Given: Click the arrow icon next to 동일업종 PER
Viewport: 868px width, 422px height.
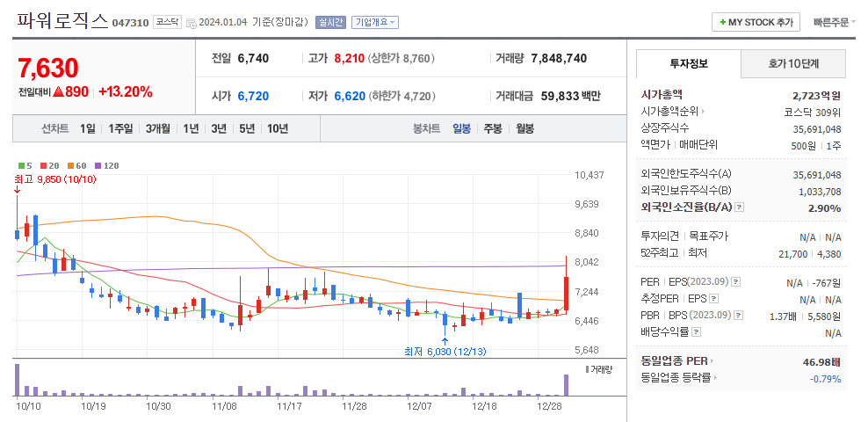Looking at the screenshot, I should pos(712,361).
